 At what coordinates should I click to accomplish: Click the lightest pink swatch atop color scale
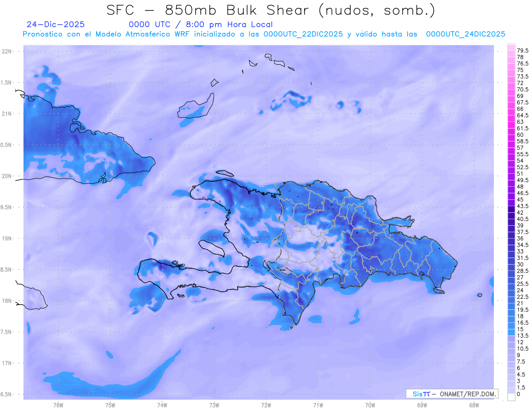[x=511, y=47]
